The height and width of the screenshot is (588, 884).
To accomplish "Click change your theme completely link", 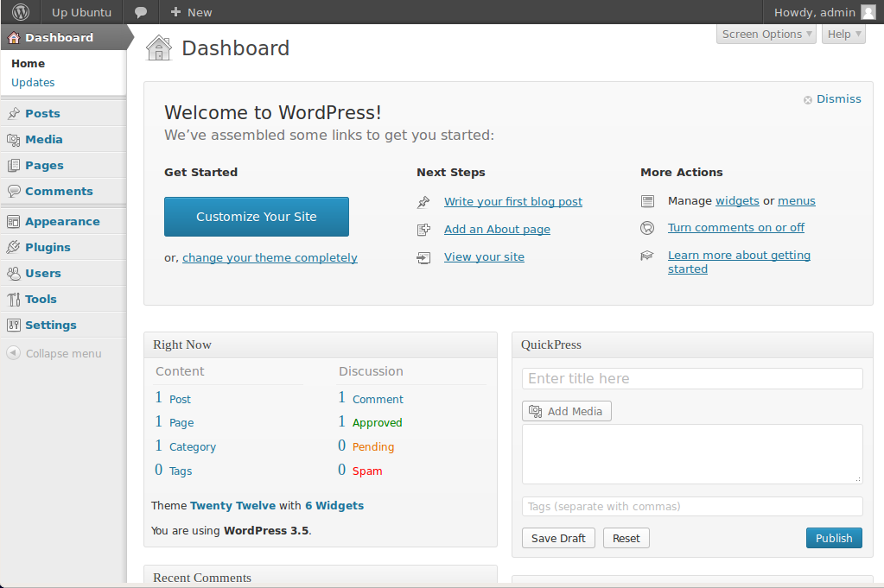I will click(x=270, y=258).
